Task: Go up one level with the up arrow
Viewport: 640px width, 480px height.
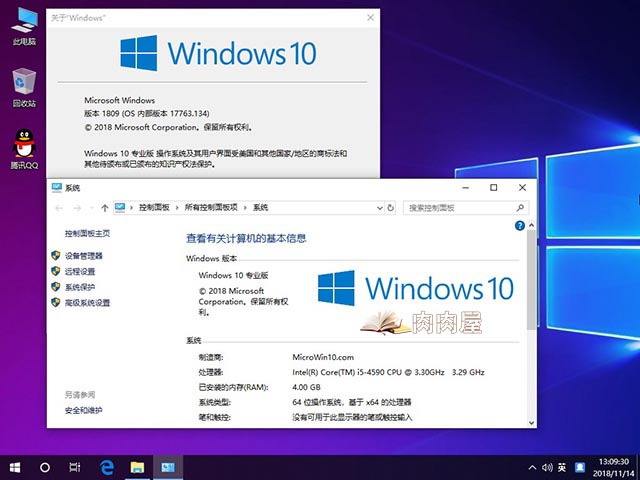Action: (104, 208)
